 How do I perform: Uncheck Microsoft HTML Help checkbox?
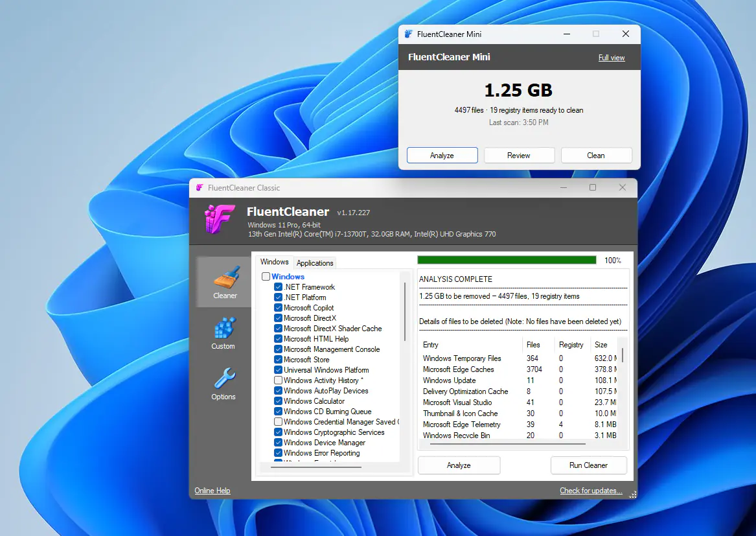(x=278, y=339)
